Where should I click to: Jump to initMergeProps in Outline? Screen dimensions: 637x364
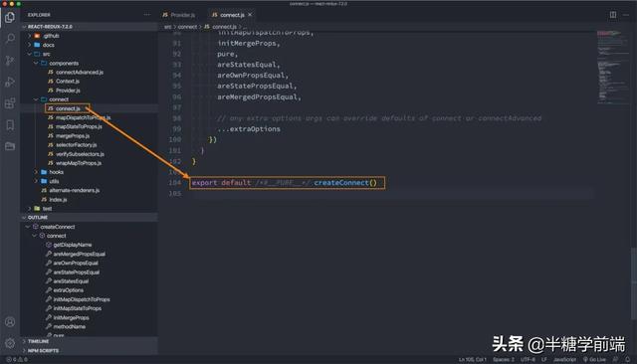[71, 317]
